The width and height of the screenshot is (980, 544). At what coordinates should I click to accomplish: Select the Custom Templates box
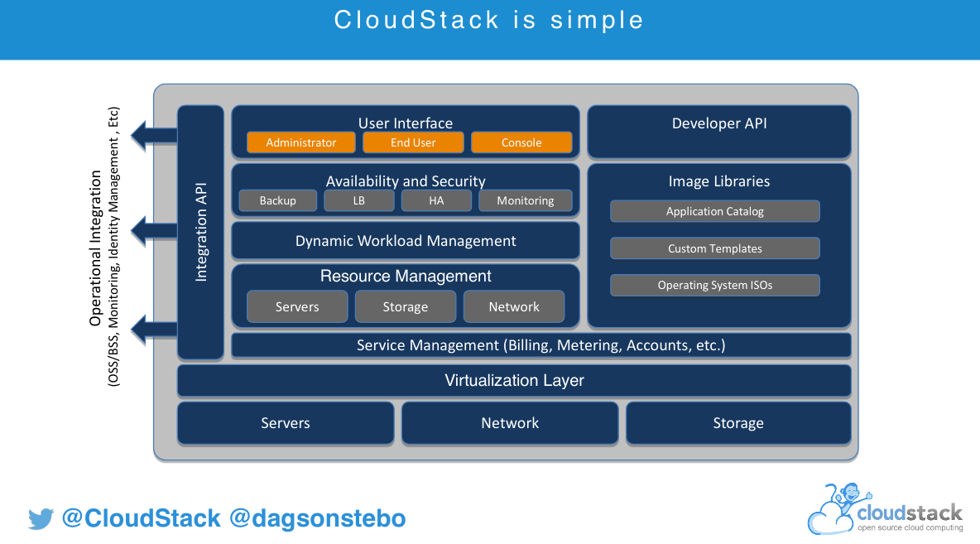pos(715,248)
